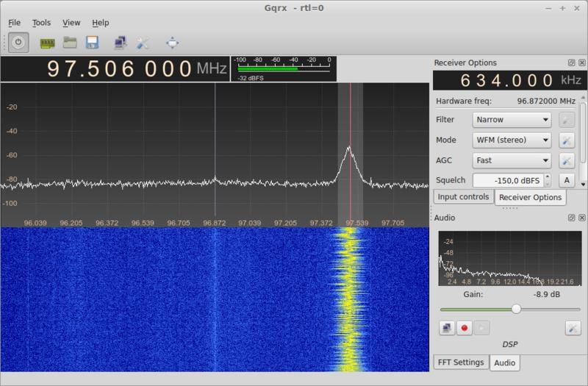
Task: Click the save settings floppy icon
Action: point(92,43)
